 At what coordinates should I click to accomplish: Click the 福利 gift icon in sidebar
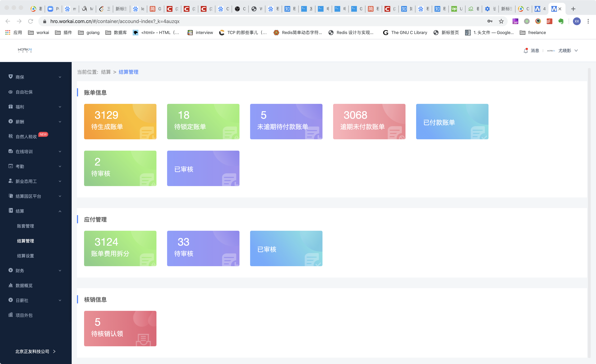[x=10, y=107]
